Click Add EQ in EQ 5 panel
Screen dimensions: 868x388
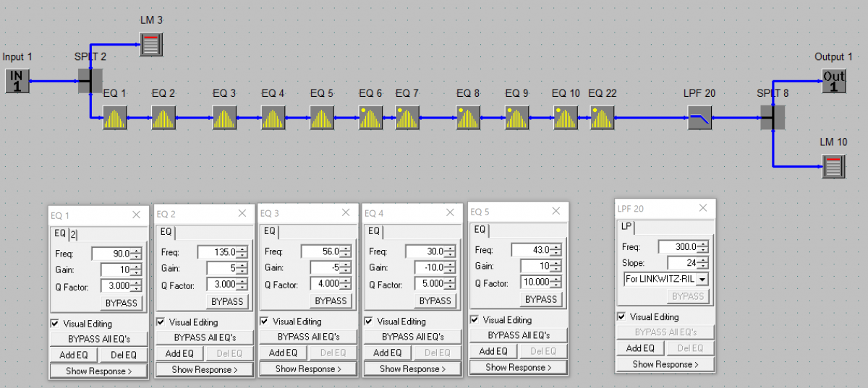pyautogui.click(x=493, y=351)
